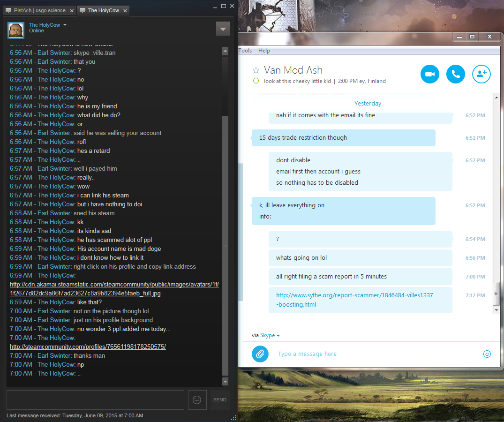Image resolution: width=504 pixels, height=422 pixels.
Task: Open the Steam chat emoticon menu
Action: (197, 400)
